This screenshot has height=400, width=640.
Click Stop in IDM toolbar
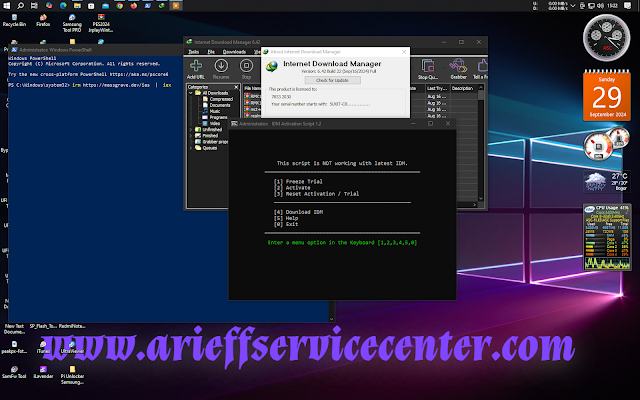[x=246, y=69]
